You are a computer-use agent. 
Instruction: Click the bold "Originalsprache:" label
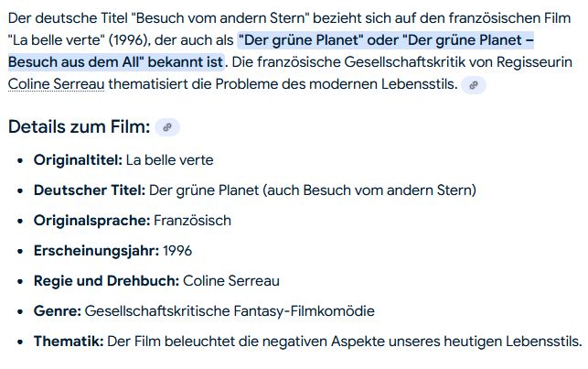[91, 221]
